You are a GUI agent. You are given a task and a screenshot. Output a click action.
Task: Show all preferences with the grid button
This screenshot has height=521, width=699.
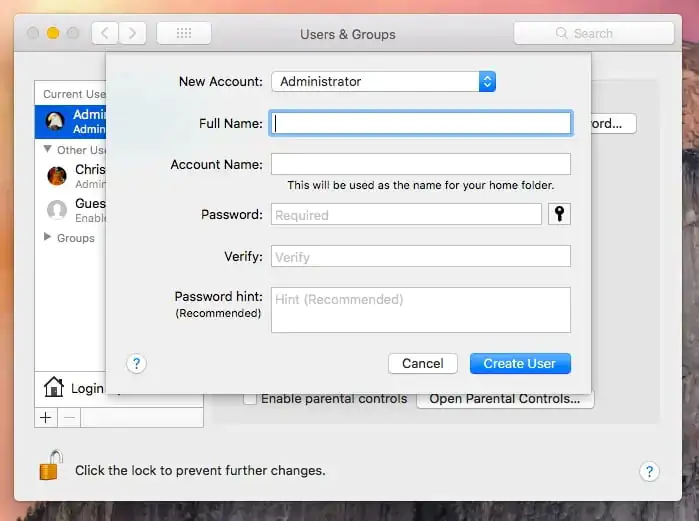[x=184, y=33]
